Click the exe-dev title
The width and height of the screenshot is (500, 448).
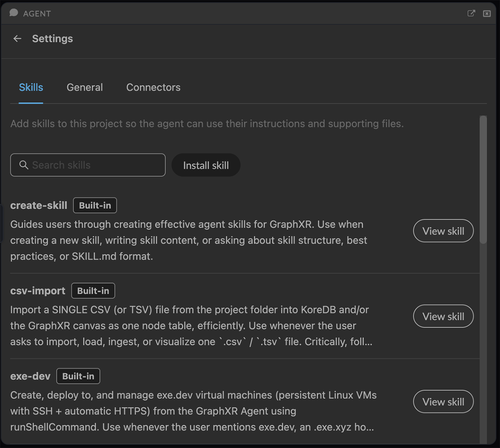click(x=30, y=376)
